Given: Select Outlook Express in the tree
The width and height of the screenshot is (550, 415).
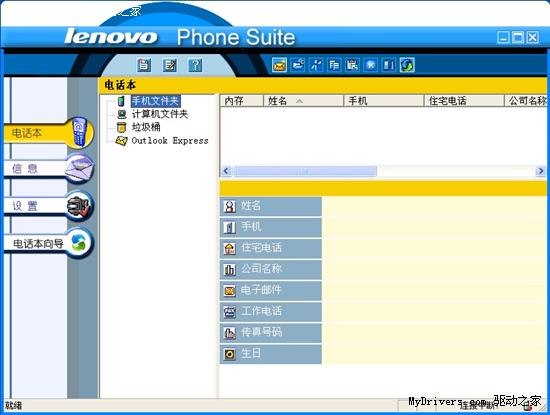Looking at the screenshot, I should [x=170, y=141].
